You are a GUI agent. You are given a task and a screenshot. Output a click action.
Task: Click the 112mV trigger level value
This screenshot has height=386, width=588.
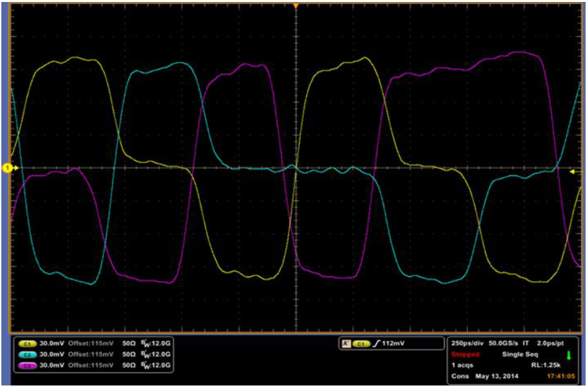(393, 344)
